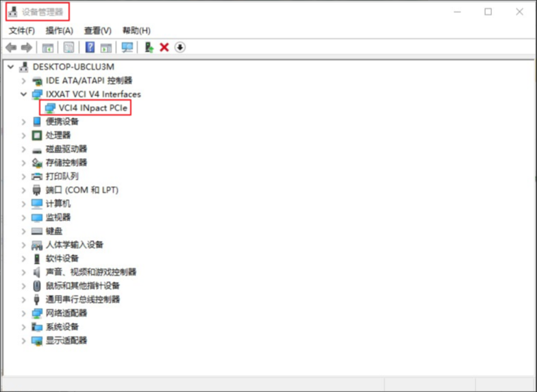Expand the 便携设备 node

point(23,122)
